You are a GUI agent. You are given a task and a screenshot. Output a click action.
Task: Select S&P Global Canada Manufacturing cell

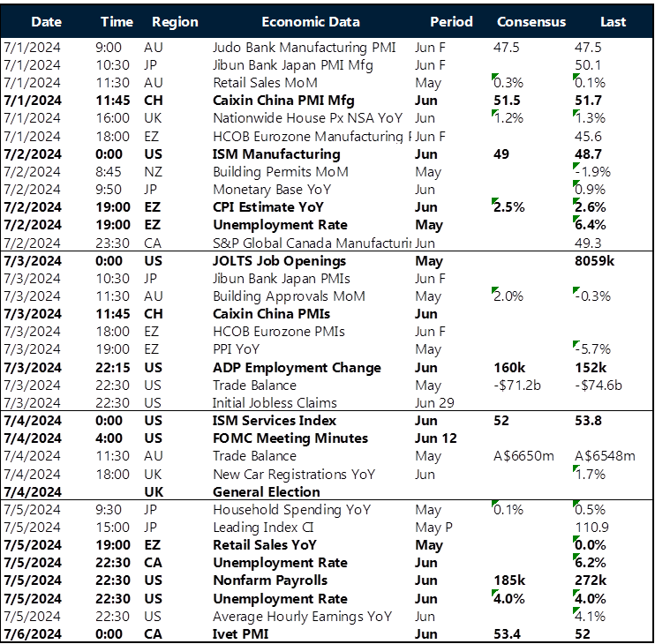(x=312, y=243)
